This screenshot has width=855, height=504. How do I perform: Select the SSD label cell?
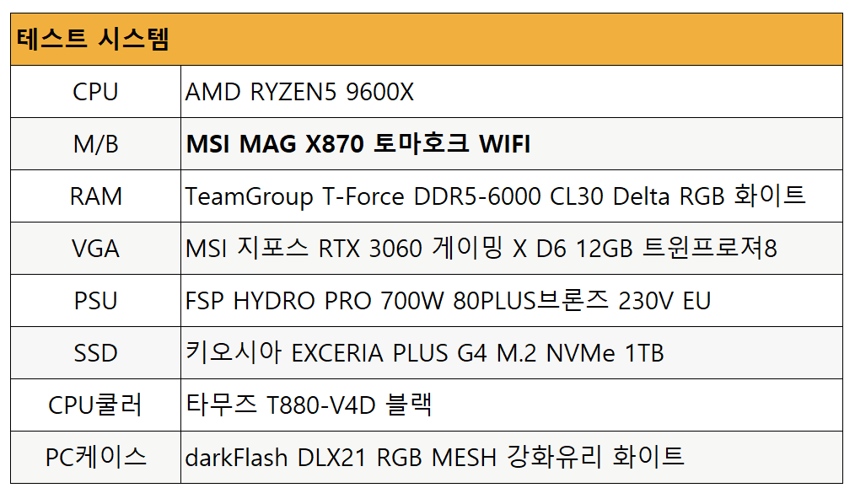click(95, 353)
